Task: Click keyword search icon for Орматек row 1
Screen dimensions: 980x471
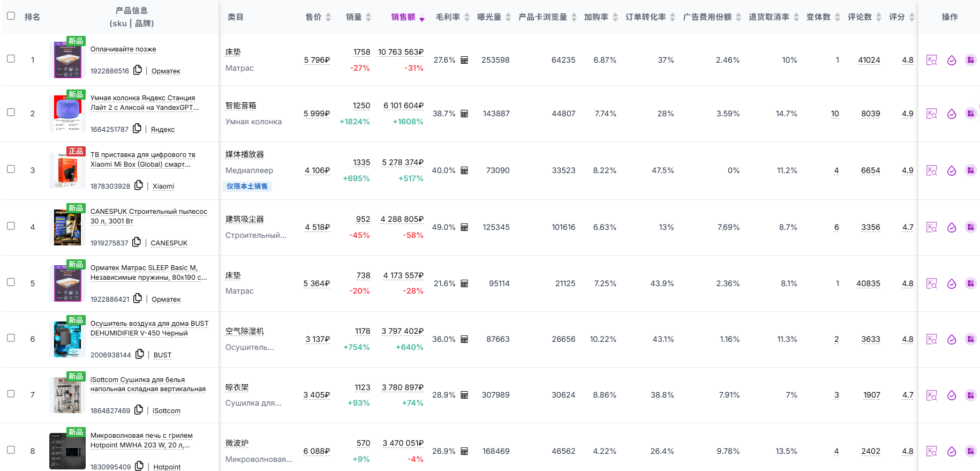Action: tap(931, 60)
